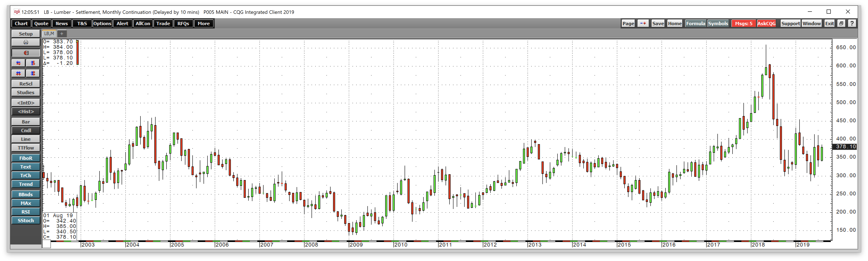Switch to historical view with <Hist>
The image size is (868, 261).
[25, 111]
